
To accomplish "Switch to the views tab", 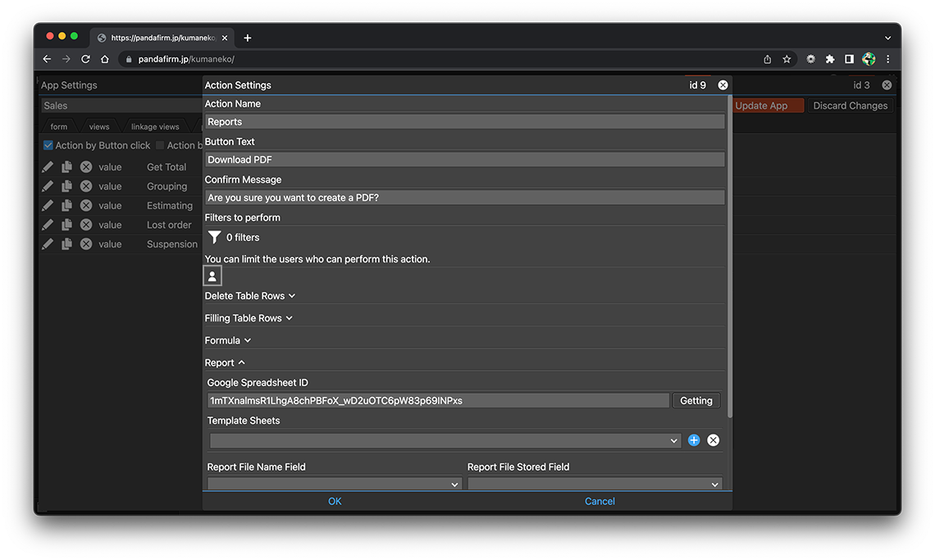I will [99, 127].
